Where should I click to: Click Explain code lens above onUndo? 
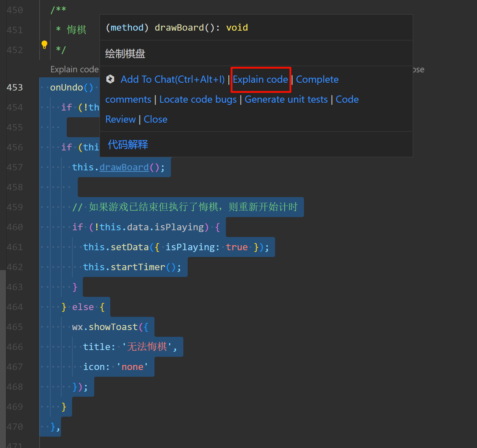tap(74, 69)
